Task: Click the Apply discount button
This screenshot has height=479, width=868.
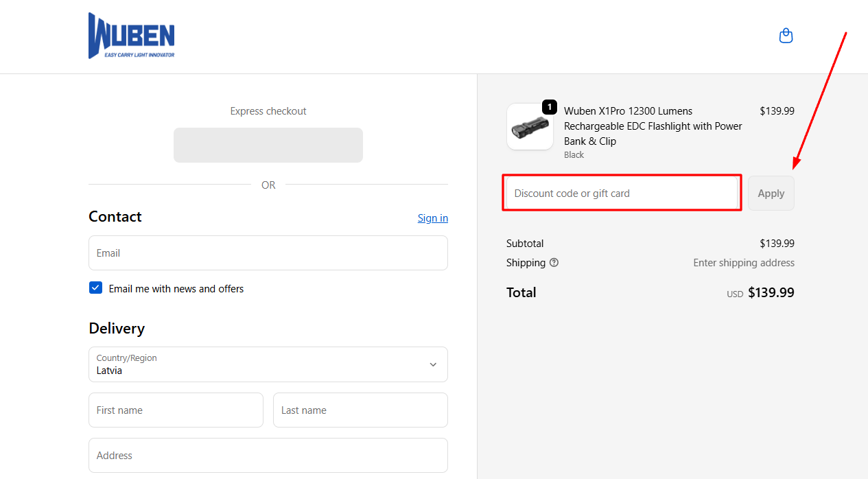Action: (x=771, y=194)
